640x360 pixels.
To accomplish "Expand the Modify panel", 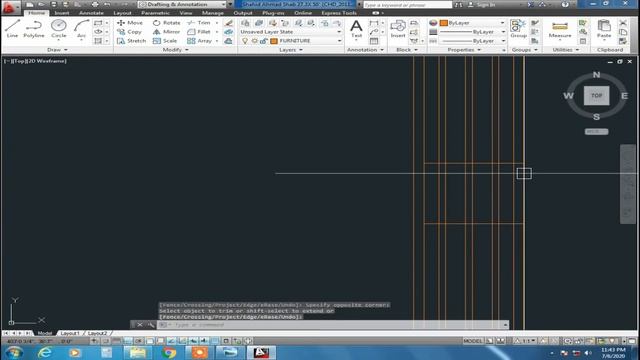I will coord(176,50).
